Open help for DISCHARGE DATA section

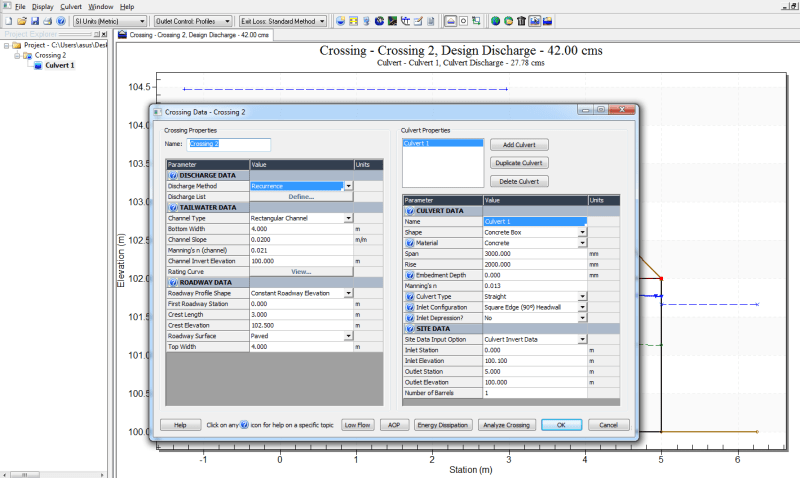pyautogui.click(x=173, y=175)
